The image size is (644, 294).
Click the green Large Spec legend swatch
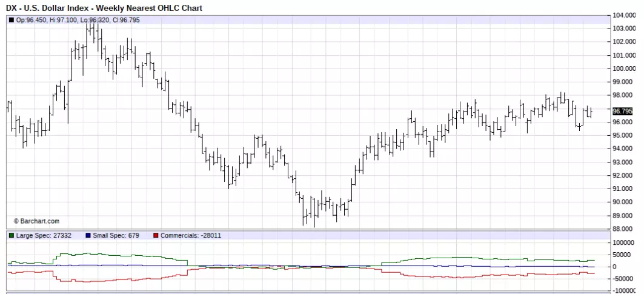click(11, 236)
